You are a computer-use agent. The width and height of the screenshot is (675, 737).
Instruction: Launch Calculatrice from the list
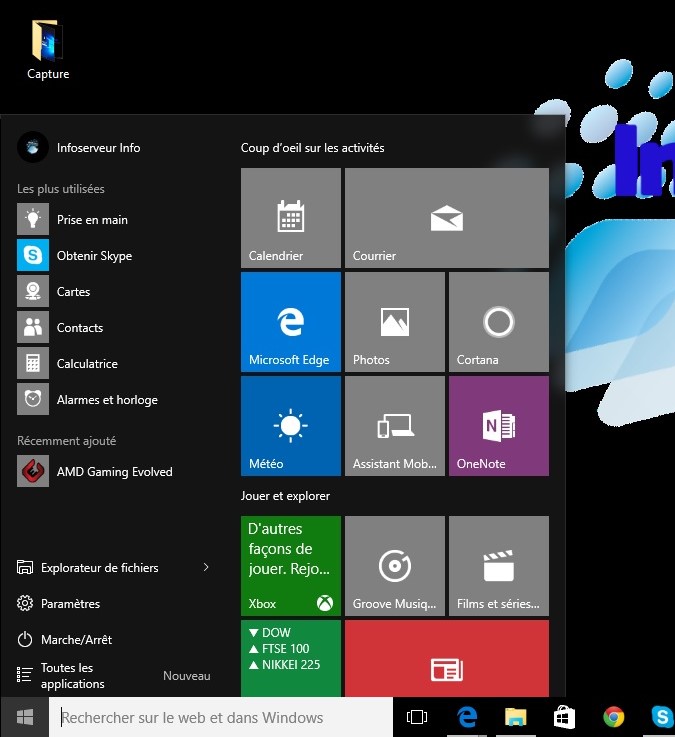click(113, 363)
